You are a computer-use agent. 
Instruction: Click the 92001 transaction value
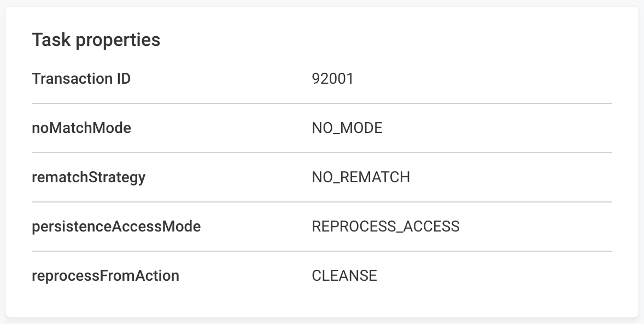pos(333,78)
